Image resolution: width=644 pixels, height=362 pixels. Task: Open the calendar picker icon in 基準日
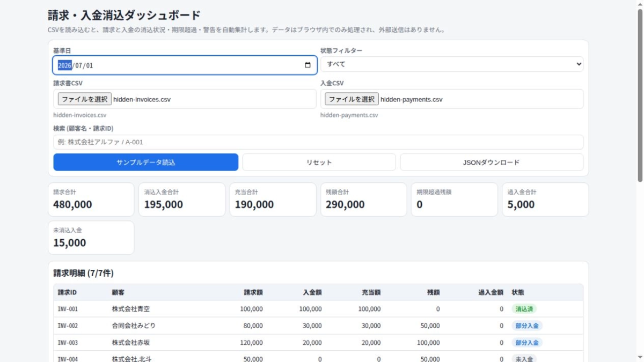[x=308, y=65]
